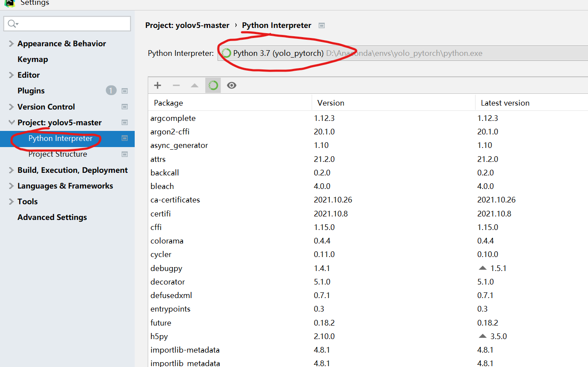Screen dimensions: 588x367
Task: Toggle the Conda package manager icon
Action: [213, 85]
